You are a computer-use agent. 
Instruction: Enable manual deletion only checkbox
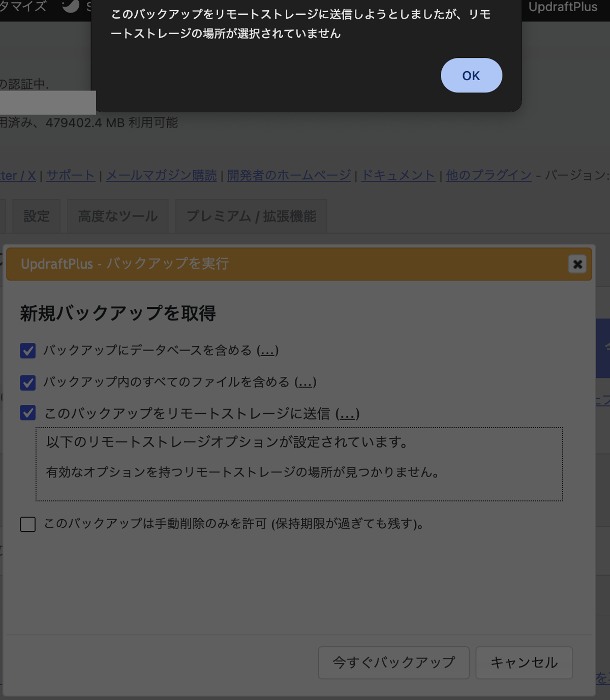point(28,524)
